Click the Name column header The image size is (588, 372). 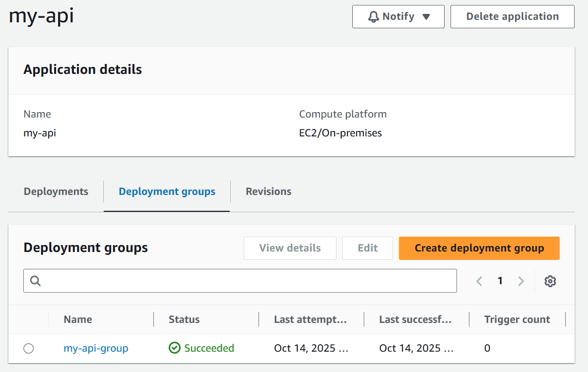[x=78, y=319]
